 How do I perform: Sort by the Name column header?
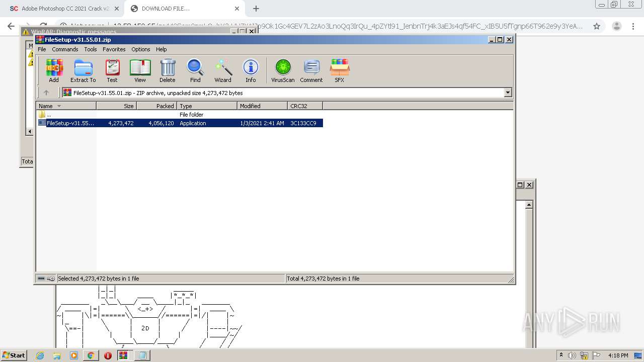click(x=66, y=106)
